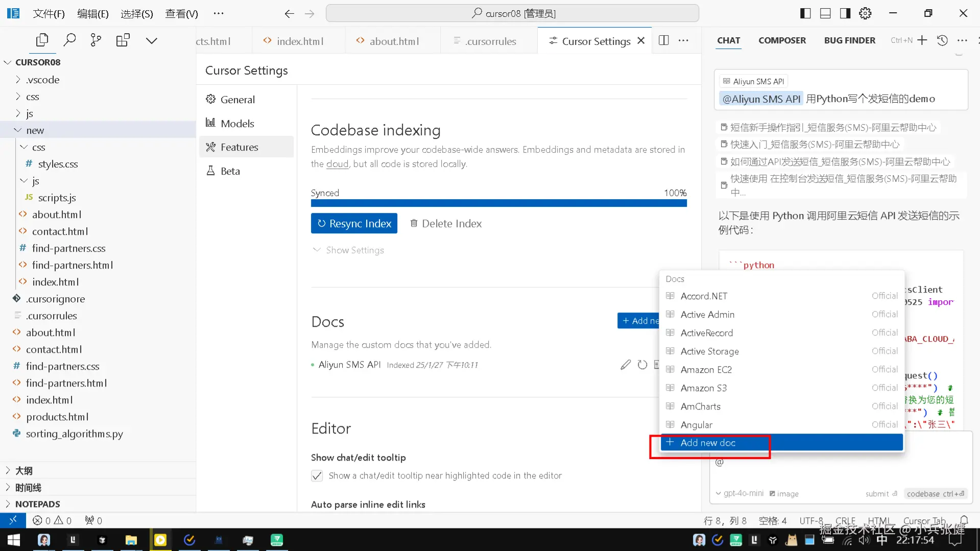Viewport: 980px width, 551px height.
Task: Open the Selection (选择) menu
Action: (x=136, y=14)
